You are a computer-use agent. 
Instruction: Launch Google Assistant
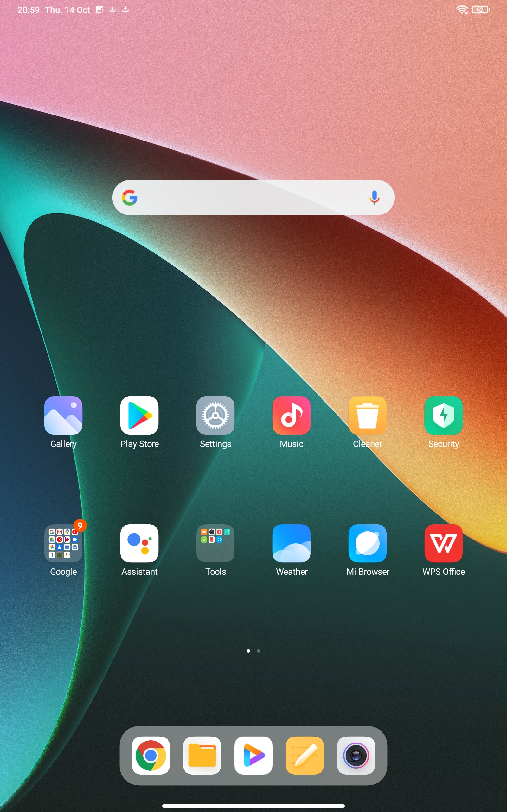pyautogui.click(x=139, y=543)
